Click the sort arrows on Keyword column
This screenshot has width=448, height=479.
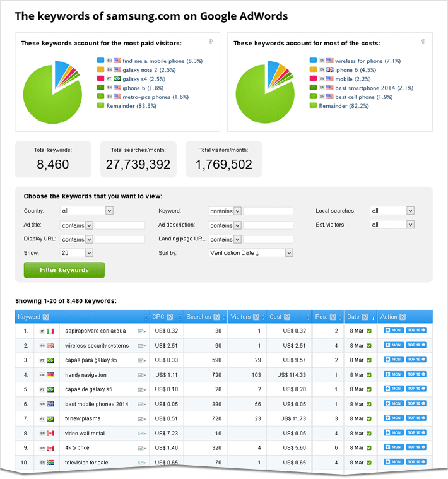coord(146,317)
